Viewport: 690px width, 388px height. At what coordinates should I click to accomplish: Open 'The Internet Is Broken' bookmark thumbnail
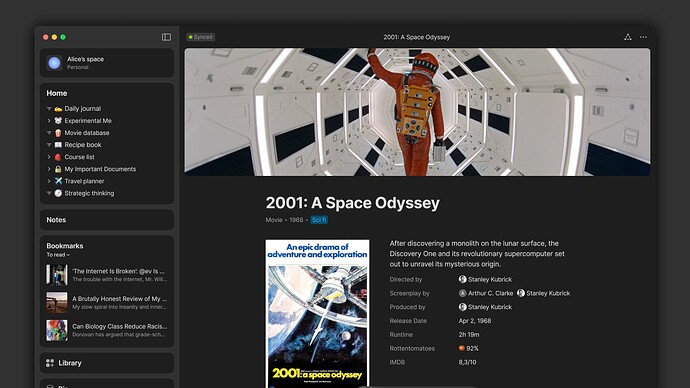[57, 275]
